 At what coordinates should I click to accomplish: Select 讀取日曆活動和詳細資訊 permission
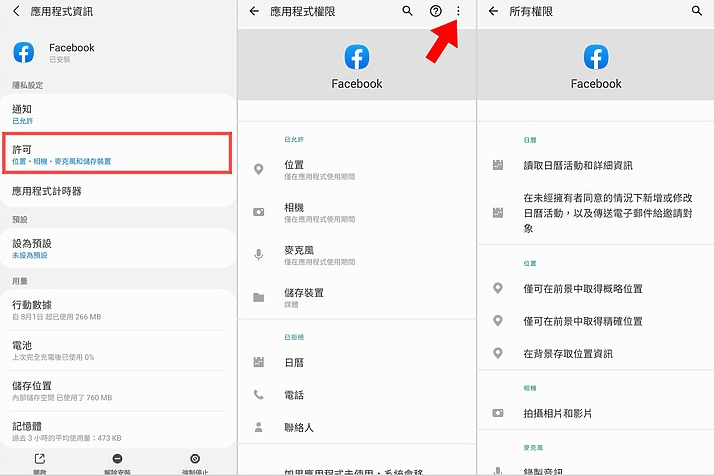(596, 165)
